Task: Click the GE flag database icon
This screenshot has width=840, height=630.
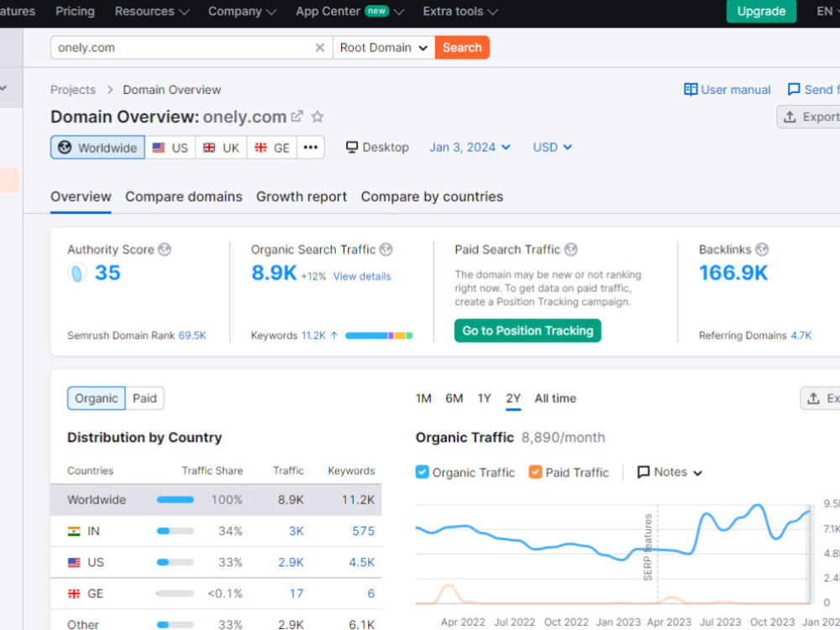Action: (x=261, y=147)
